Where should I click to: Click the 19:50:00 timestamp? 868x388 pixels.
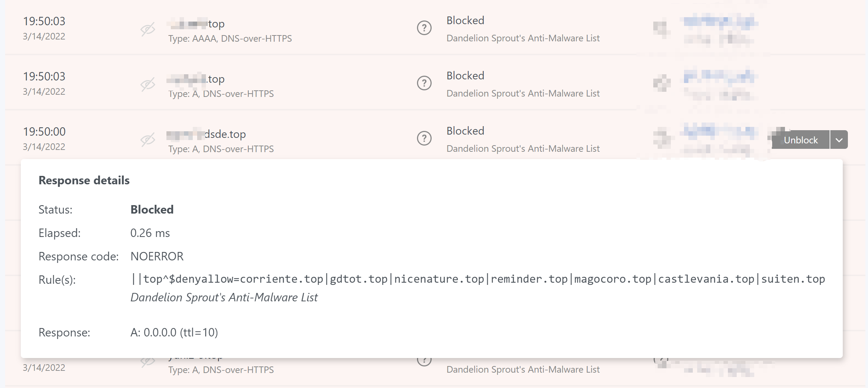(44, 131)
